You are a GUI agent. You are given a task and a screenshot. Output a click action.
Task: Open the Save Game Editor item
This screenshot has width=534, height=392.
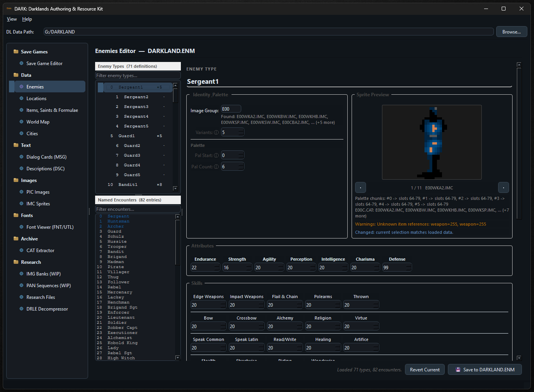pyautogui.click(x=44, y=64)
